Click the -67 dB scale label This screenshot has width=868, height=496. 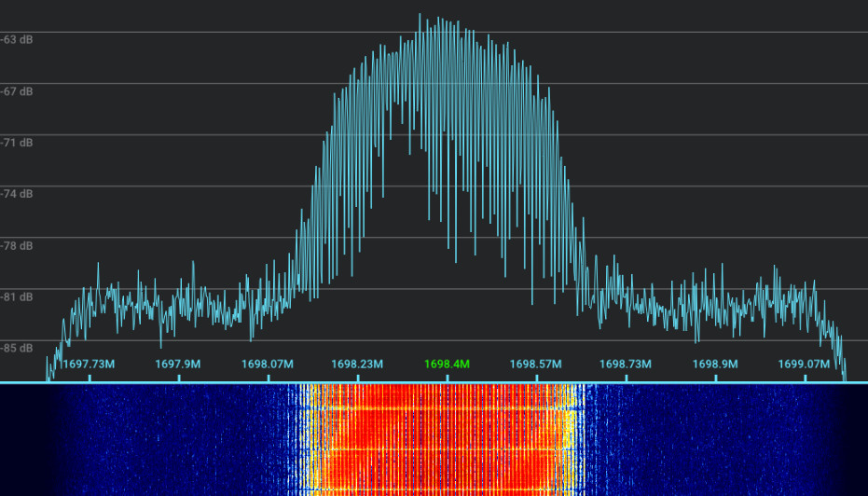[17, 91]
